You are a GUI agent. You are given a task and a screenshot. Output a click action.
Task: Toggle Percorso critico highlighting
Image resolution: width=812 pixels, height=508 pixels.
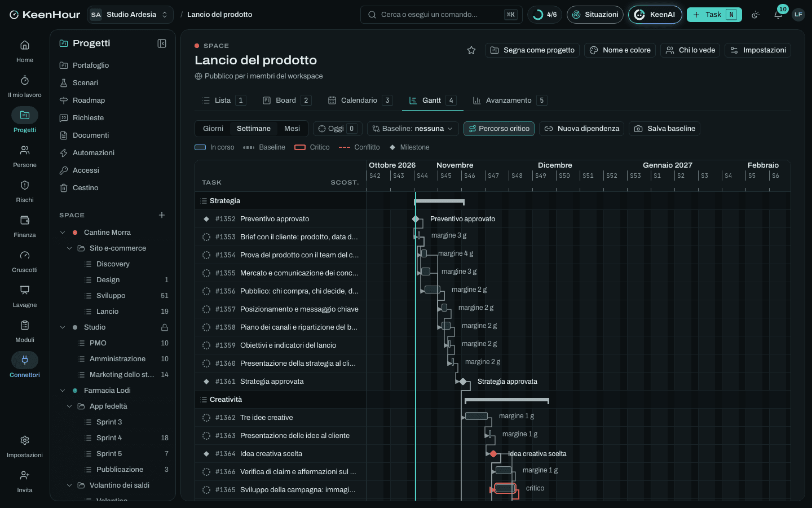tap(499, 129)
